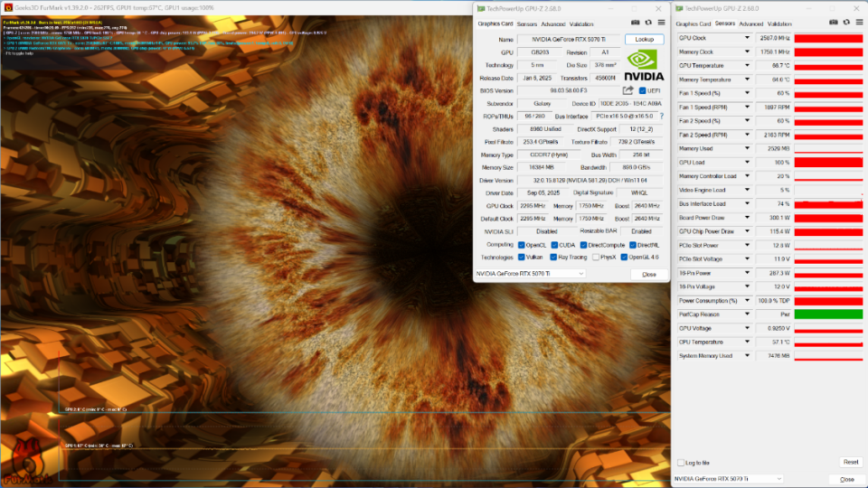Switch to Graphics Card tab in the Sensors window
Image resolution: width=868 pixels, height=488 pixels.
click(x=693, y=24)
